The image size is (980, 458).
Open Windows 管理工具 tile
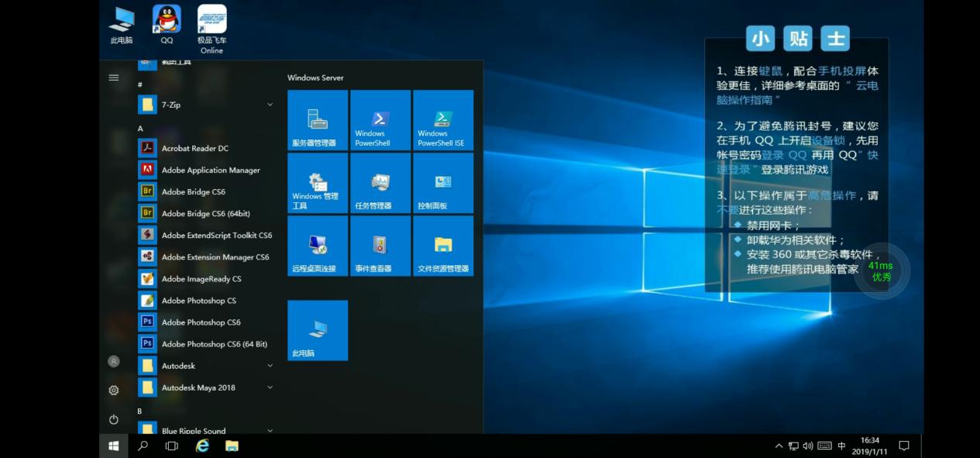click(x=318, y=183)
